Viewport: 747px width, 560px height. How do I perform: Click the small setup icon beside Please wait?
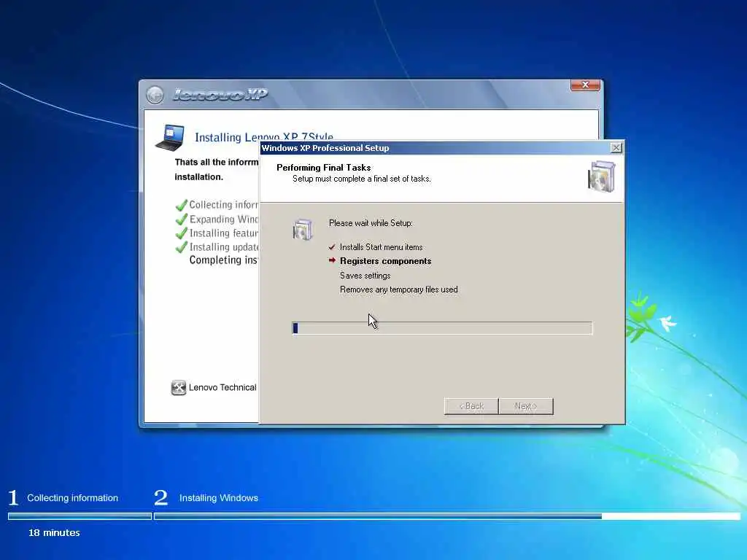[303, 230]
